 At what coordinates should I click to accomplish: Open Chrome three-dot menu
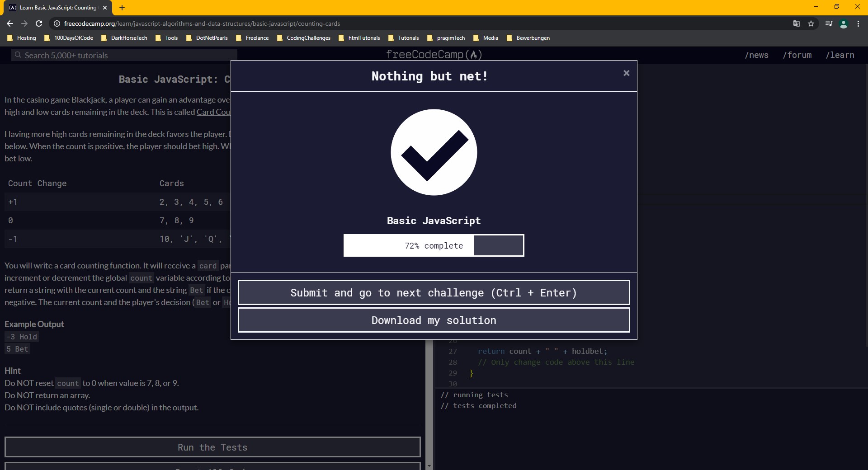[858, 23]
